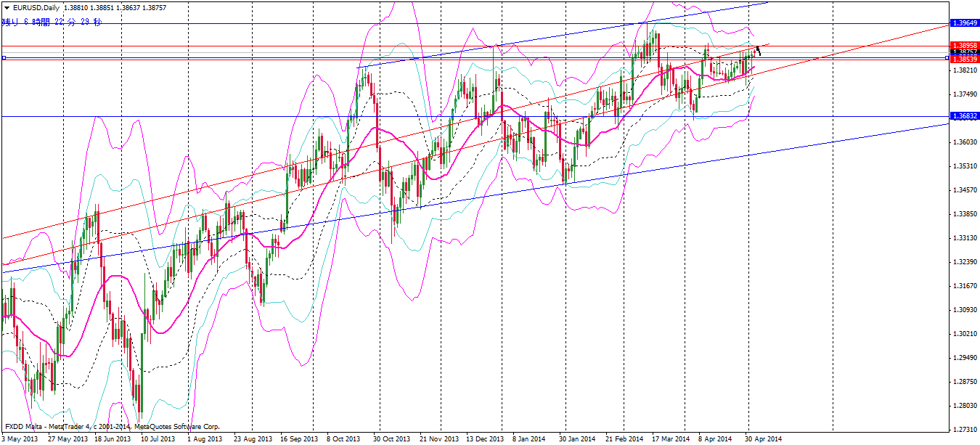The image size is (980, 445).
Task: Click the 1.29490 price scale value
Action: 965,358
